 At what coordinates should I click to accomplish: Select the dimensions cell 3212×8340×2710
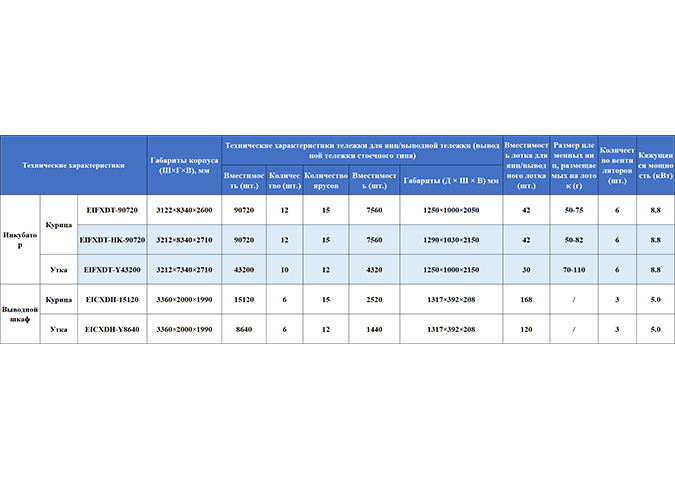click(x=184, y=240)
